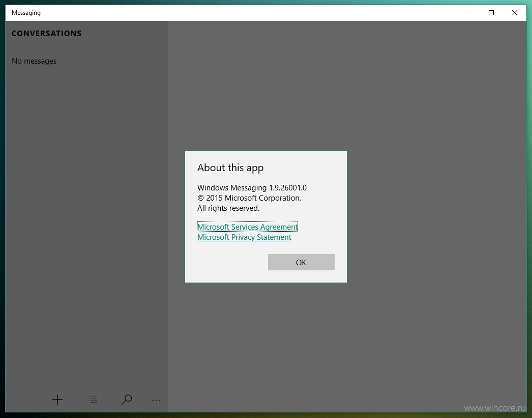Minimize the Messaging window
The width and height of the screenshot is (532, 418).
[x=468, y=13]
